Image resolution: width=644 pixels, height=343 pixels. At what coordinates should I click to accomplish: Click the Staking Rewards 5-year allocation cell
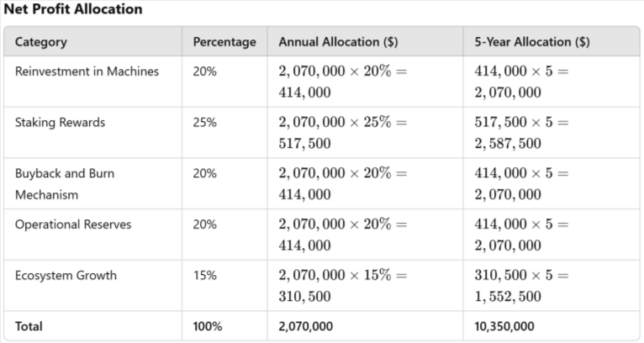[521, 133]
